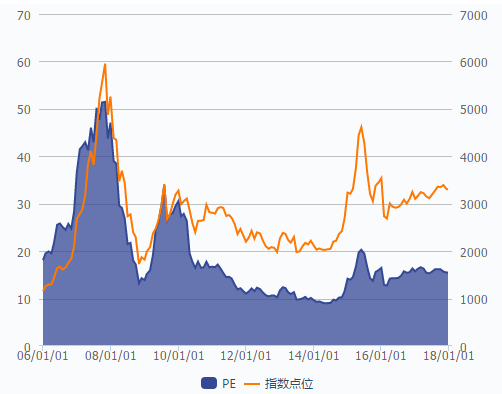Click the 指数点位 legend text label
502x394 pixels.
click(289, 384)
